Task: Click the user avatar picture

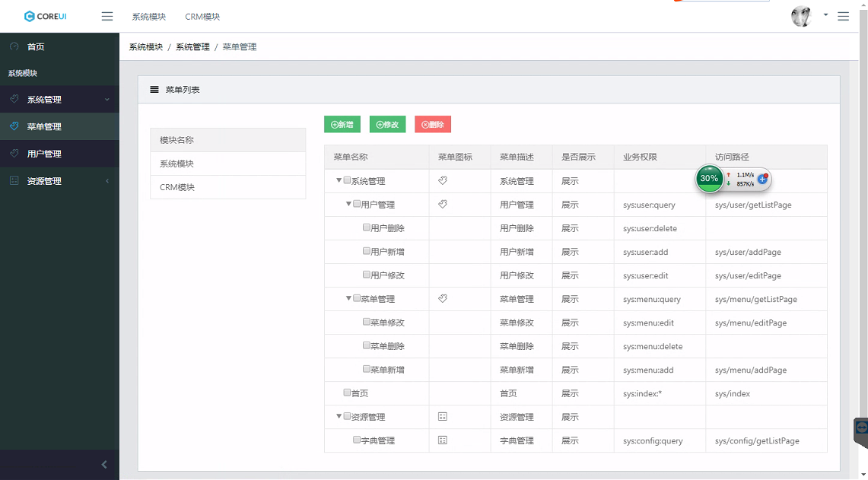Action: [801, 16]
